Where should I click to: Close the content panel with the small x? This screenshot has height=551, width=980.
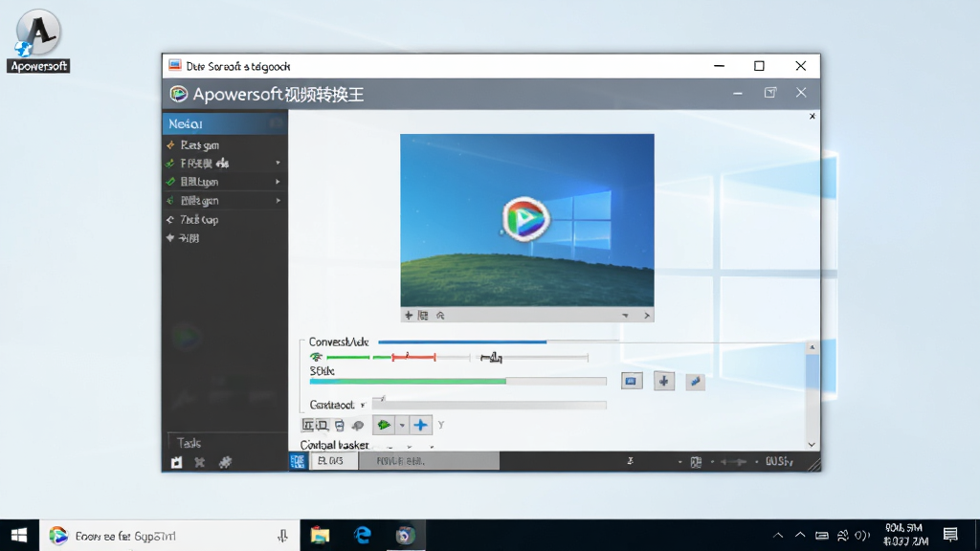pos(812,116)
